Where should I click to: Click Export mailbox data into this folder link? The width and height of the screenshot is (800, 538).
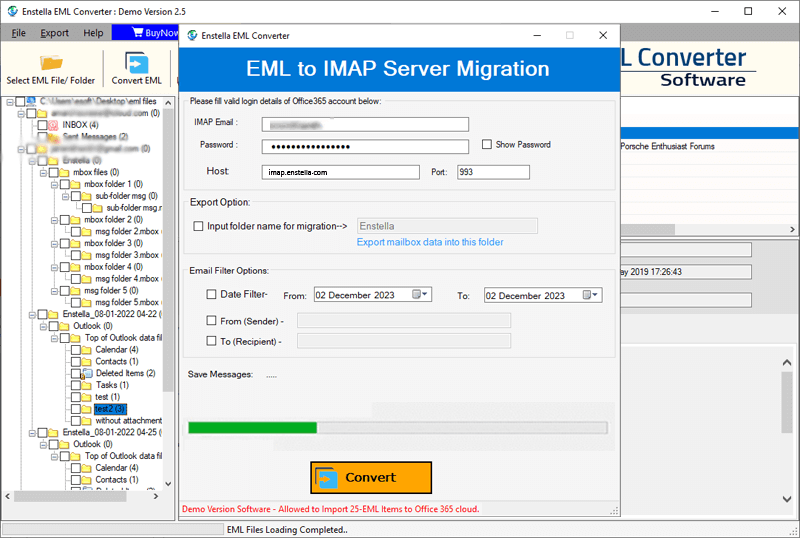430,242
